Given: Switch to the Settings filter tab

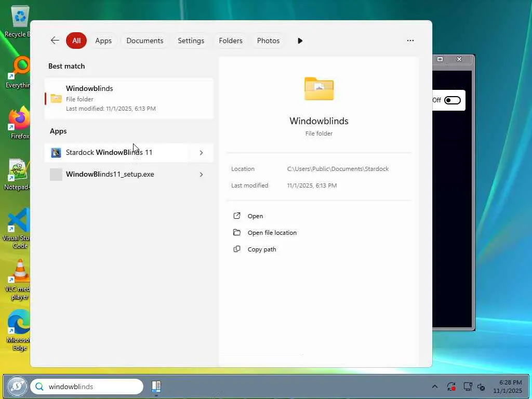Looking at the screenshot, I should coord(191,41).
